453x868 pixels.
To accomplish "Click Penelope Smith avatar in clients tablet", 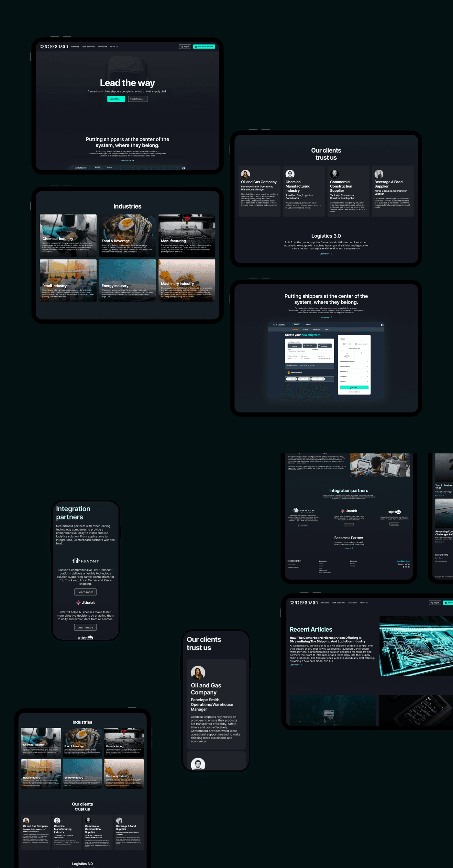I will [245, 174].
